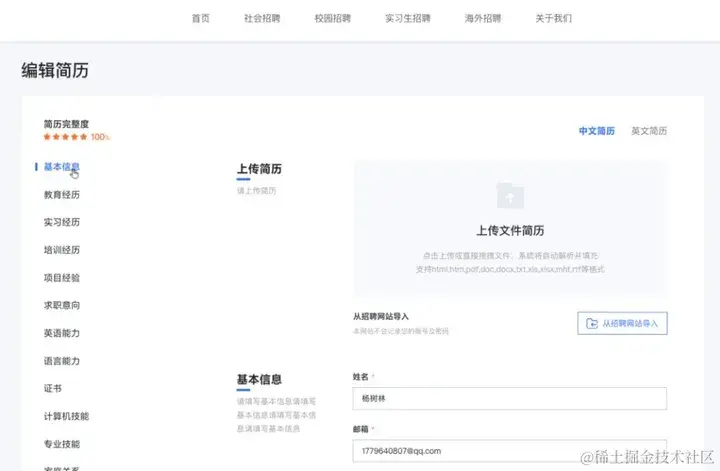Click the 从招聘网站导入 label text
This screenshot has height=471, width=720.
381,316
